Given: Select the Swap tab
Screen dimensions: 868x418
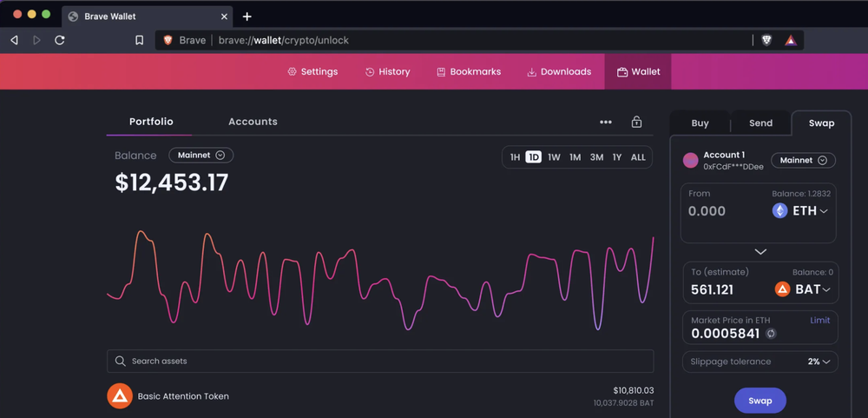Looking at the screenshot, I should 821,123.
